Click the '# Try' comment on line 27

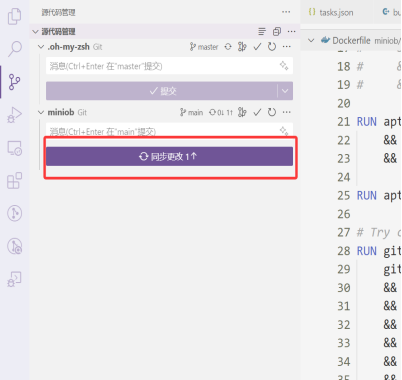coord(373,232)
